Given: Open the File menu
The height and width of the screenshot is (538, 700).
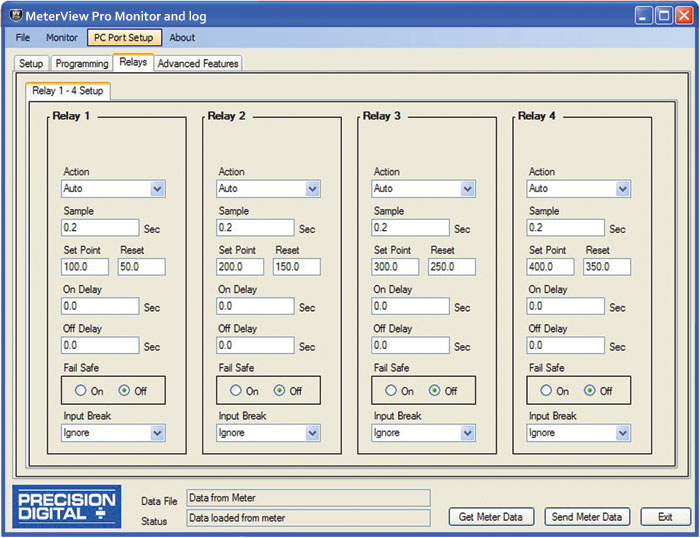Looking at the screenshot, I should pos(23,38).
